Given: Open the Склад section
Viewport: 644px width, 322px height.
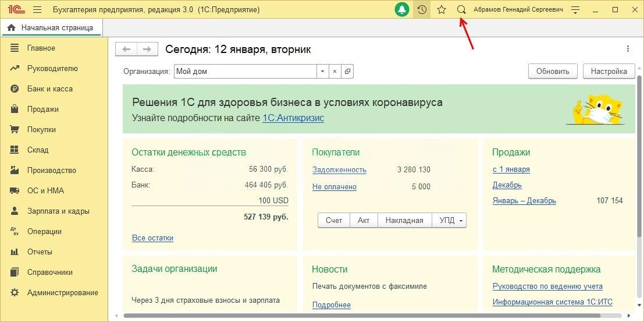Looking at the screenshot, I should click(38, 150).
